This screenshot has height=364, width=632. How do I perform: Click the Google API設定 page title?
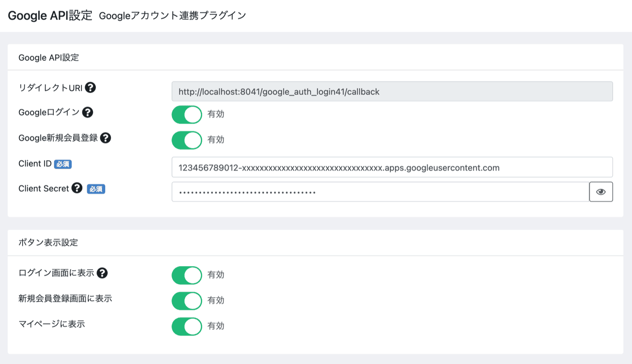50,15
